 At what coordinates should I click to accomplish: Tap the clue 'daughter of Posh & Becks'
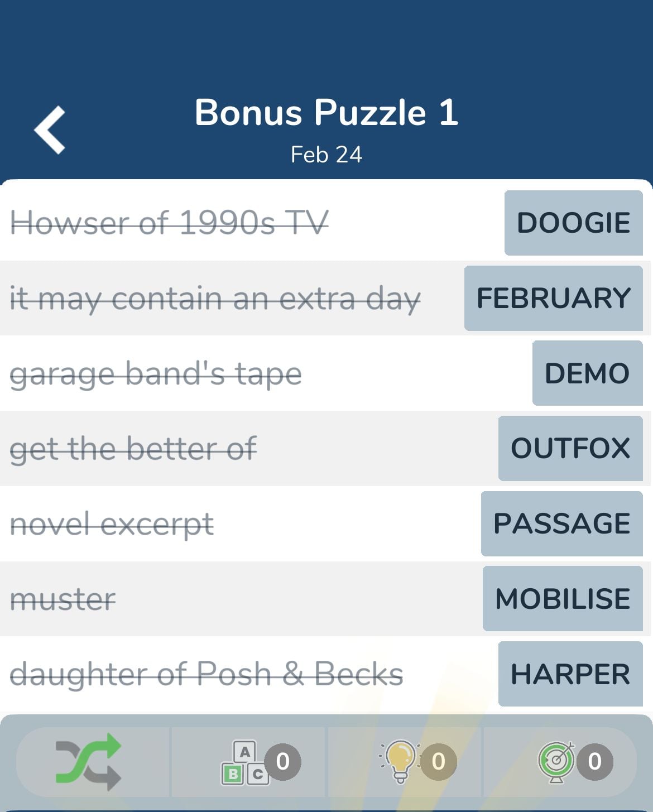coord(207,674)
